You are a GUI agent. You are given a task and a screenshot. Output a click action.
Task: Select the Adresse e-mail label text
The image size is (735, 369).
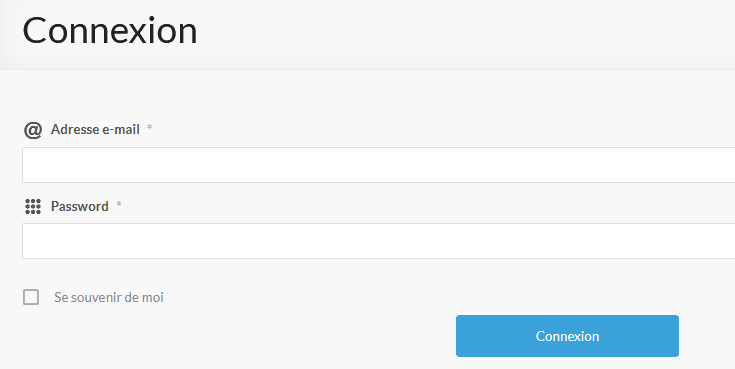click(95, 129)
